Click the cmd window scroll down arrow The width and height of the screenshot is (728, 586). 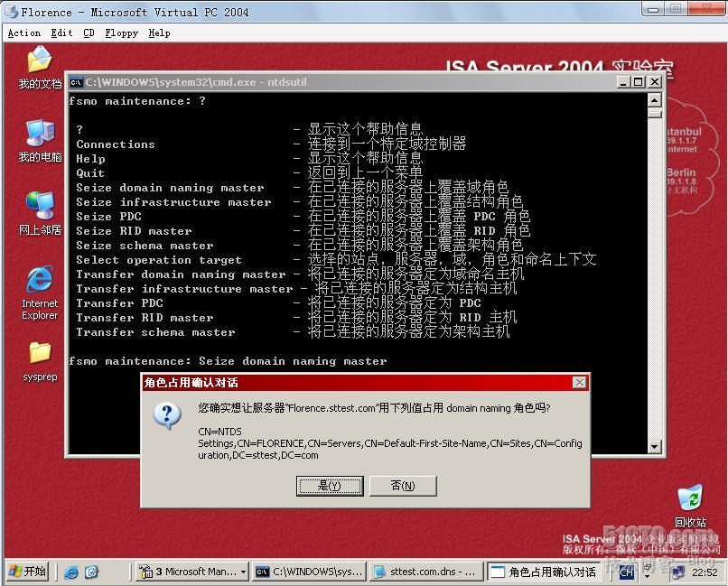pos(654,446)
